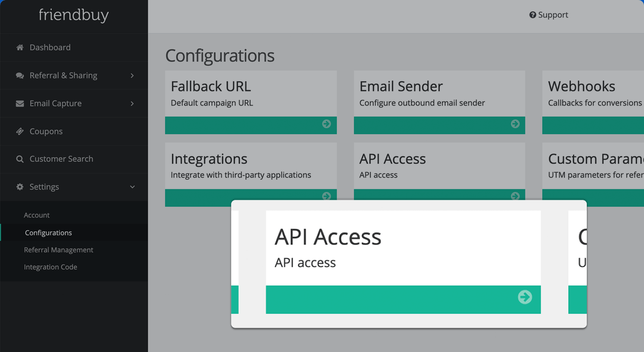Click the Dashboard home icon
The height and width of the screenshot is (352, 644).
20,47
